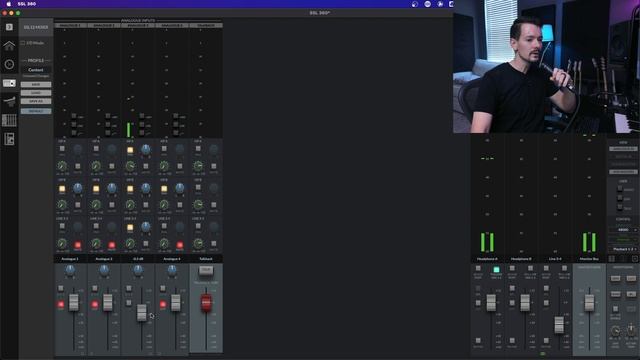The width and height of the screenshot is (640, 360).
Task: Click the circular play icon in sidebar
Action: point(9,64)
